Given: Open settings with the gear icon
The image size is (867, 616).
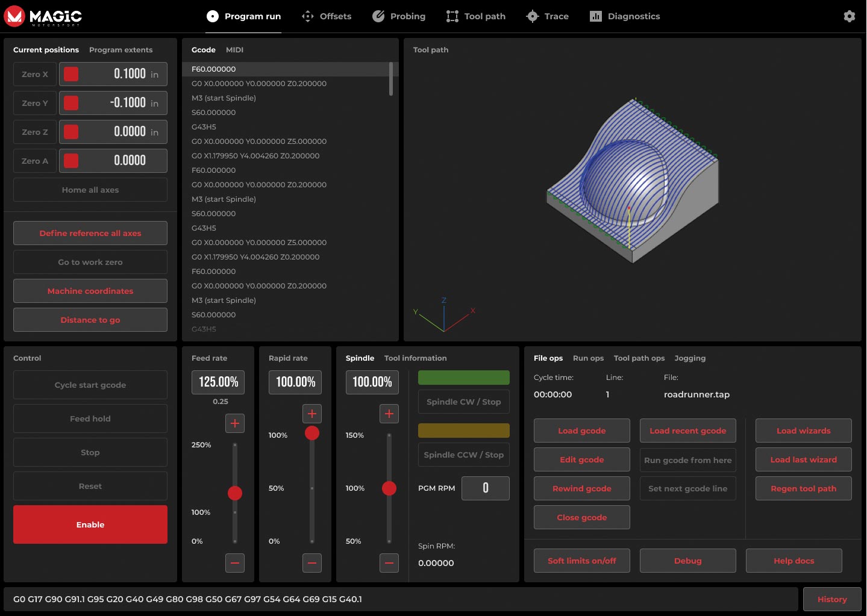Looking at the screenshot, I should point(849,16).
